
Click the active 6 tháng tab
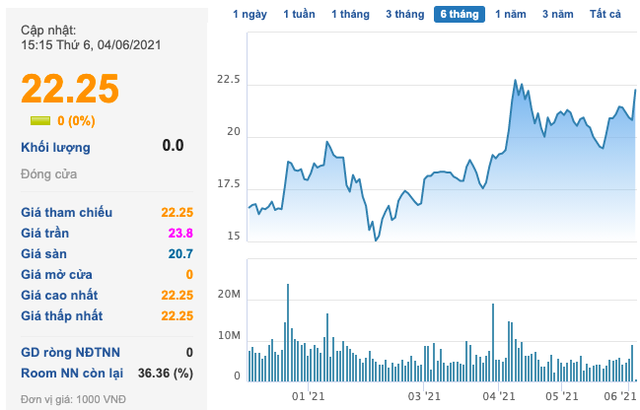coord(459,14)
